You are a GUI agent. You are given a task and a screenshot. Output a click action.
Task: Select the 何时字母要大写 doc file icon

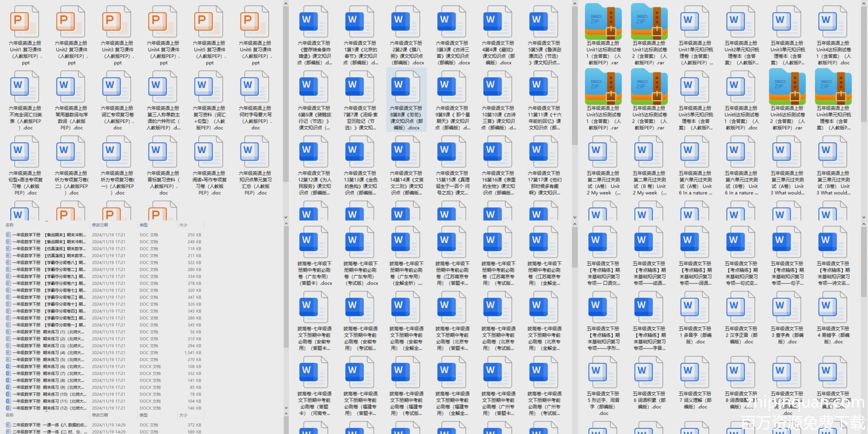pos(255,86)
